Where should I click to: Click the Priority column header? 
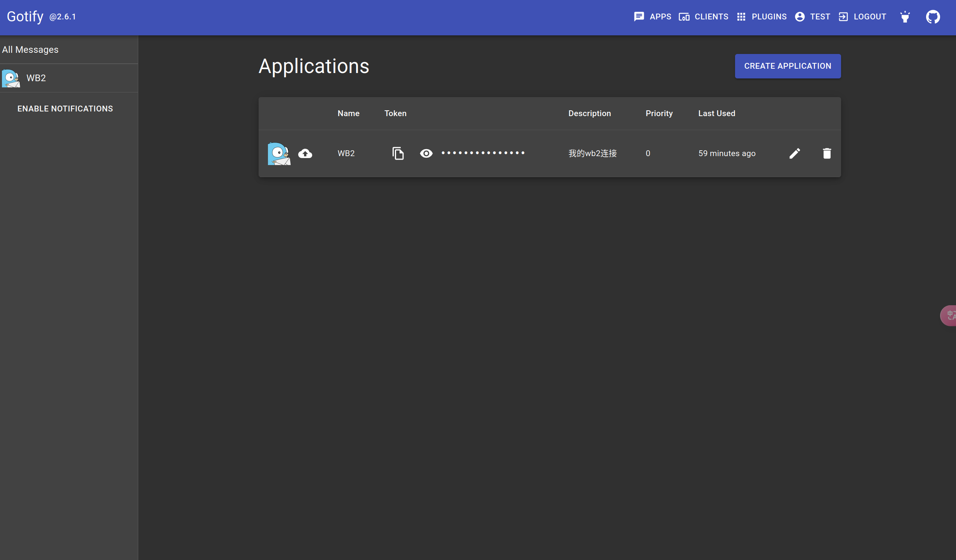pyautogui.click(x=659, y=113)
